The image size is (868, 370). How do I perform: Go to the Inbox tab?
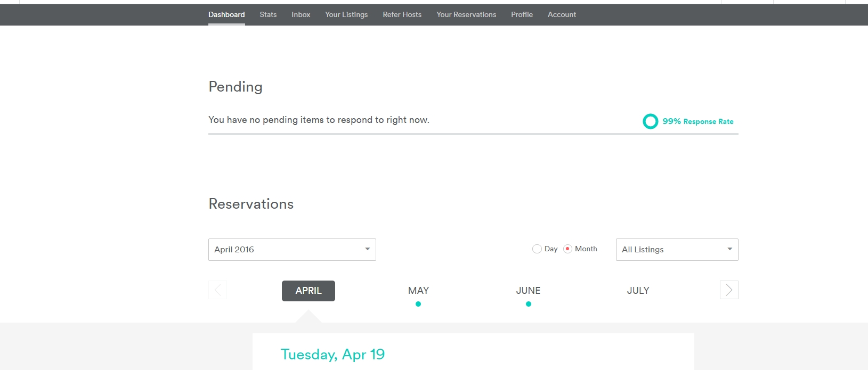click(301, 15)
